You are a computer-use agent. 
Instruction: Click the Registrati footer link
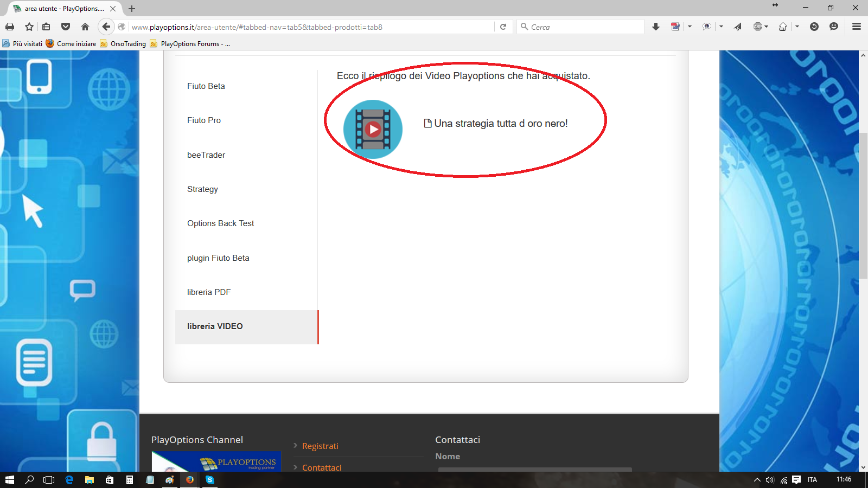320,446
